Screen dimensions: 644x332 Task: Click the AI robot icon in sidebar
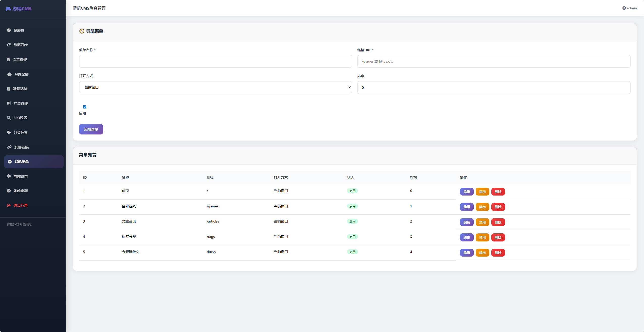coord(9,74)
